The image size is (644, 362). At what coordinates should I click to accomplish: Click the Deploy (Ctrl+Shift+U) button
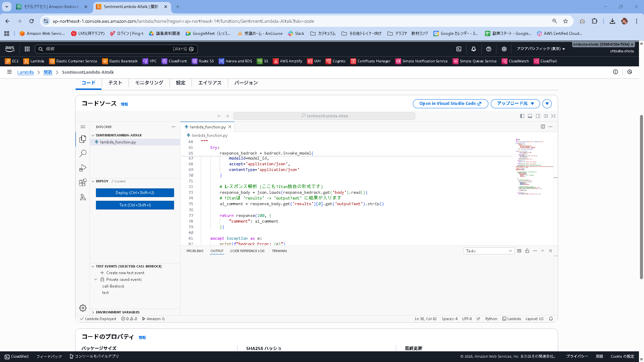click(x=135, y=192)
